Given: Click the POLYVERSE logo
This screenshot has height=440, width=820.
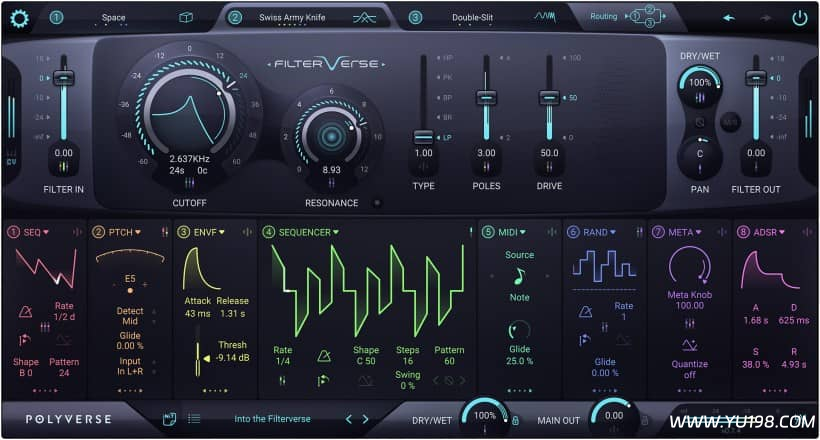Looking at the screenshot, I should tap(69, 420).
